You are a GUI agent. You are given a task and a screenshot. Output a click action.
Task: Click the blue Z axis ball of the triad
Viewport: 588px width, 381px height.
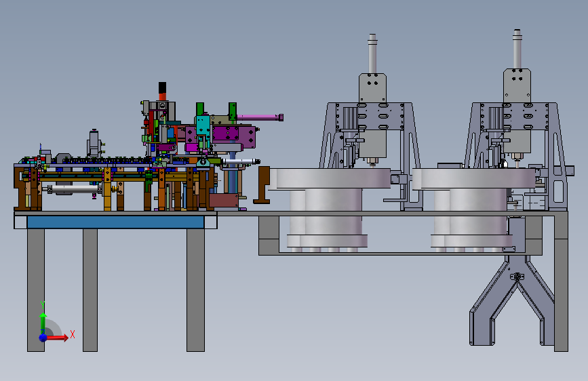(x=43, y=338)
